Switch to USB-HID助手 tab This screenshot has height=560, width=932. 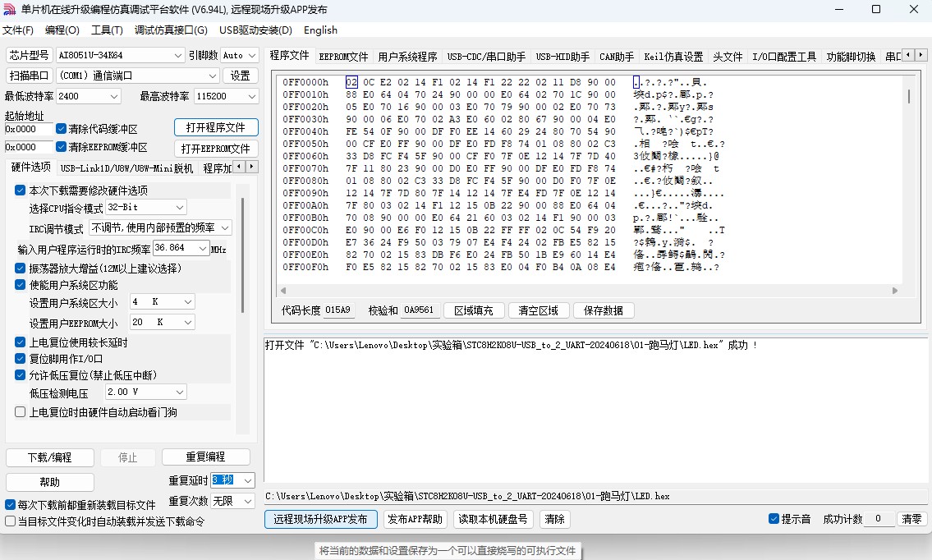point(562,57)
